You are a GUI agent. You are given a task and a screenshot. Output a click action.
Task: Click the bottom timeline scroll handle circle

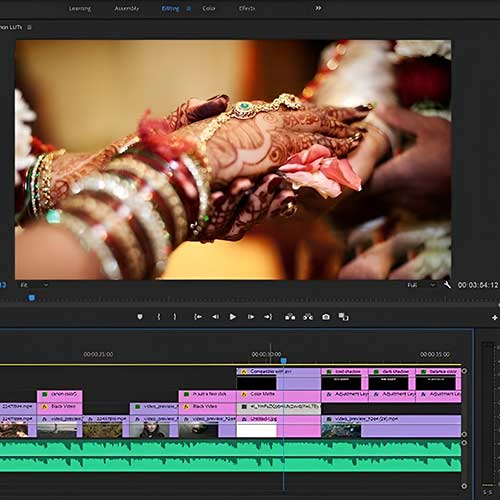(464, 486)
